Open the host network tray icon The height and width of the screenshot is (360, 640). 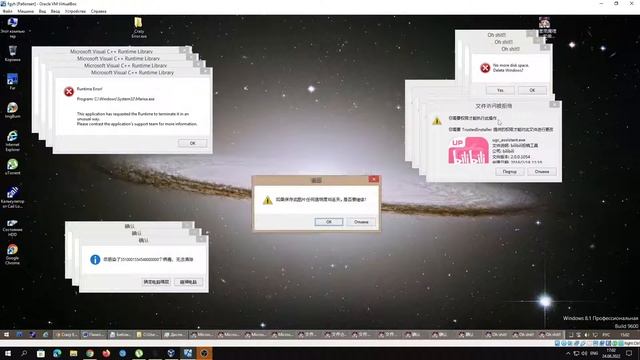pyautogui.click(x=576, y=353)
